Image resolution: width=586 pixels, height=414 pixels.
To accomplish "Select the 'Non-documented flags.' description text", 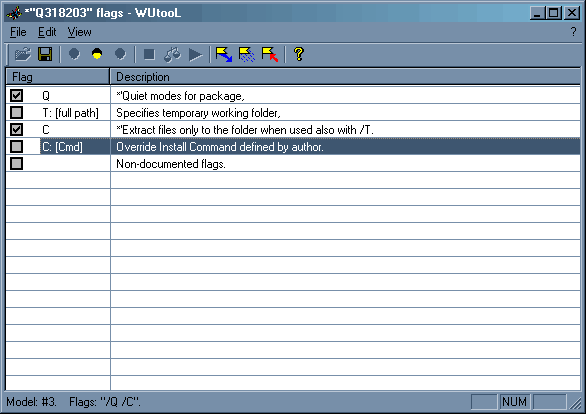I will coord(171,164).
